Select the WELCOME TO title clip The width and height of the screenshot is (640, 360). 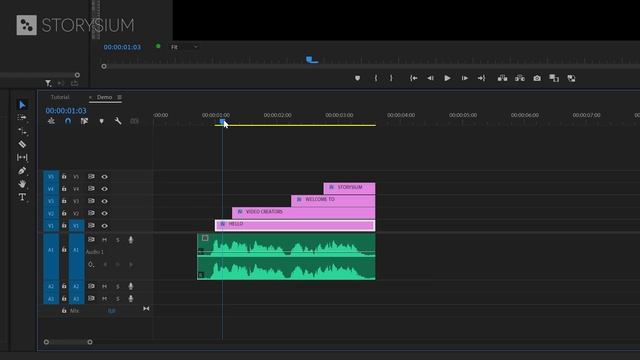333,200
